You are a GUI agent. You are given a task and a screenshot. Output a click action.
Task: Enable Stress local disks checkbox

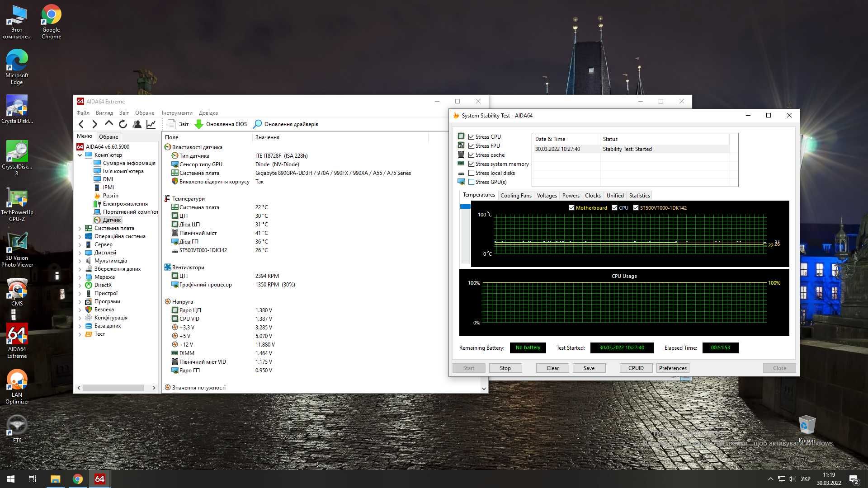tap(472, 173)
